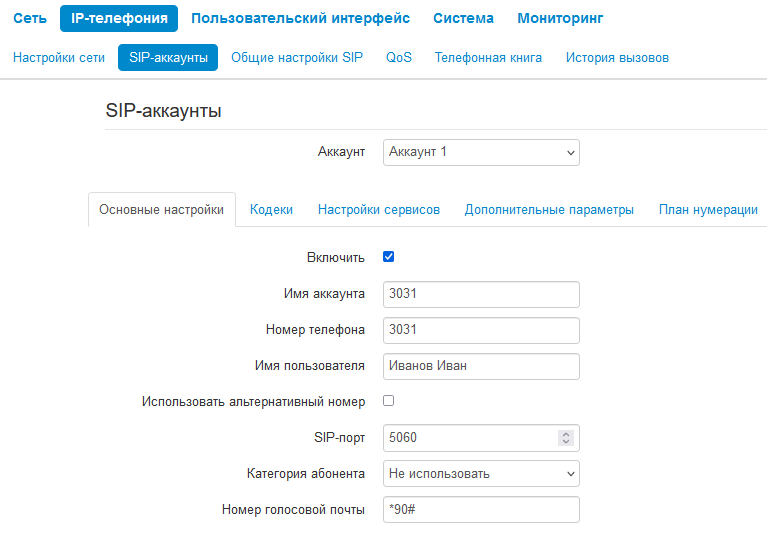Viewport: 767px width, 535px height.
Task: Open Дополнительные параметры tab
Action: 549,210
